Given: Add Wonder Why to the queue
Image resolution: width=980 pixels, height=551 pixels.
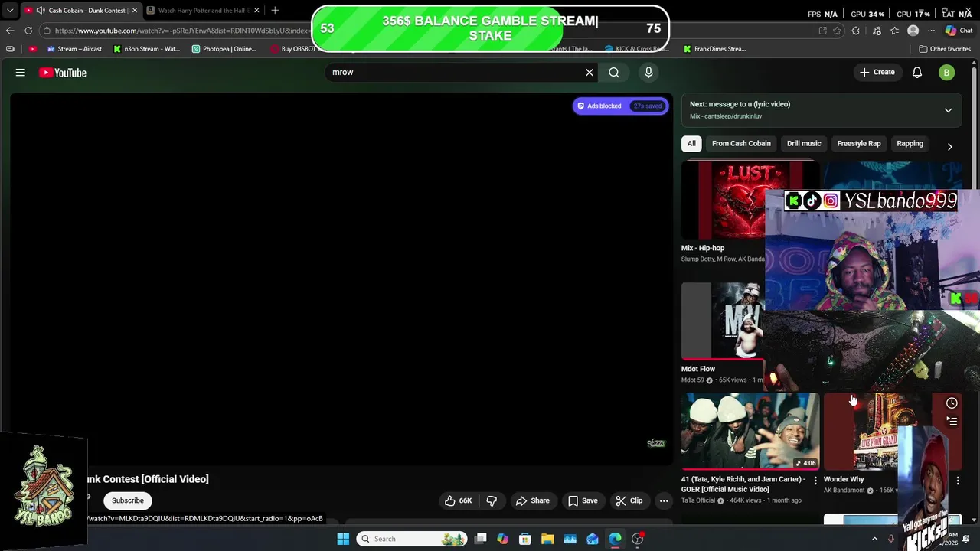Looking at the screenshot, I should (952, 421).
